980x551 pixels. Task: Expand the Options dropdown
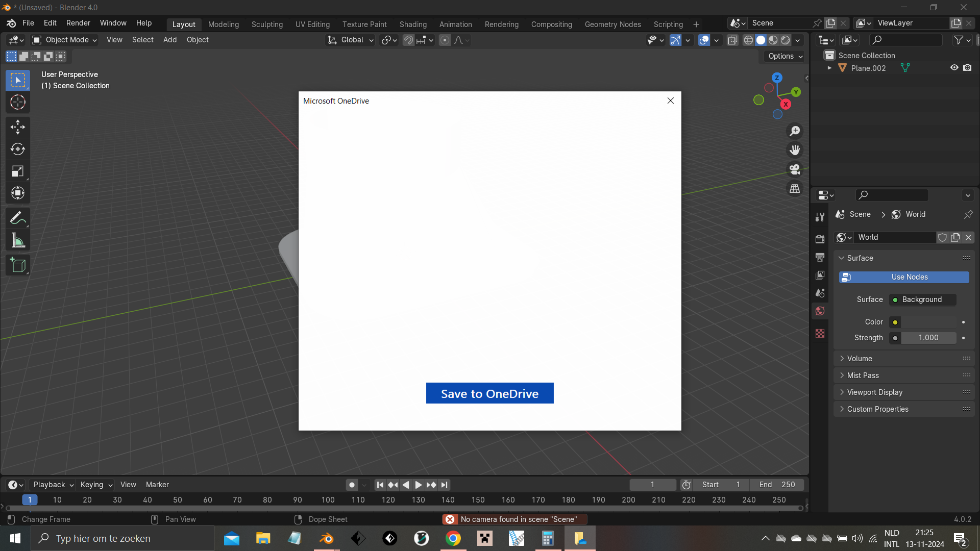pos(785,56)
